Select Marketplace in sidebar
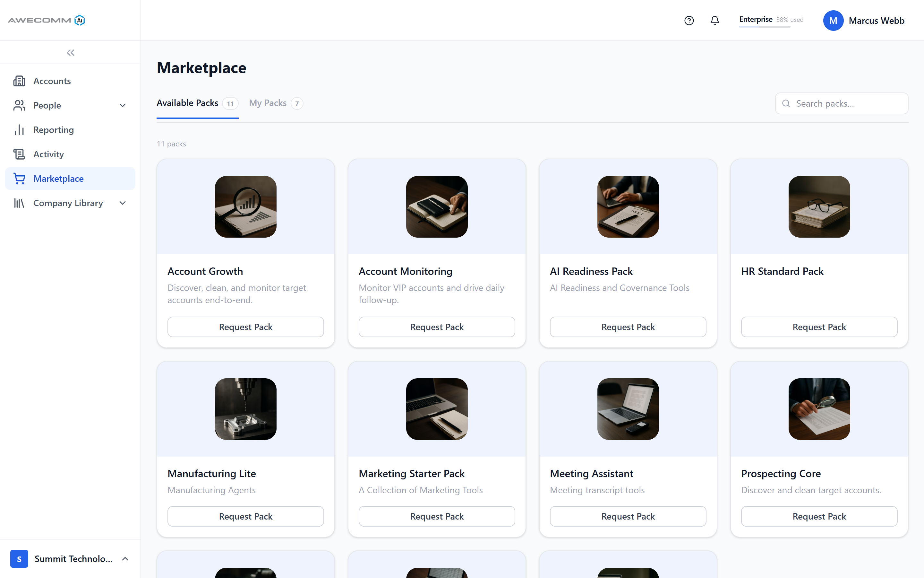Viewport: 924px width, 578px height. [x=70, y=179]
